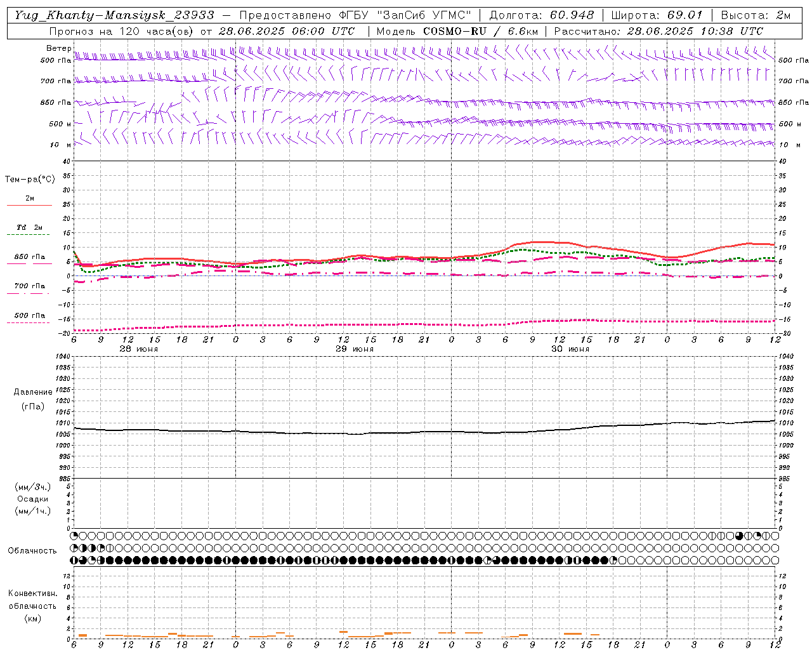Click the Давление pressure panel label

[32, 392]
